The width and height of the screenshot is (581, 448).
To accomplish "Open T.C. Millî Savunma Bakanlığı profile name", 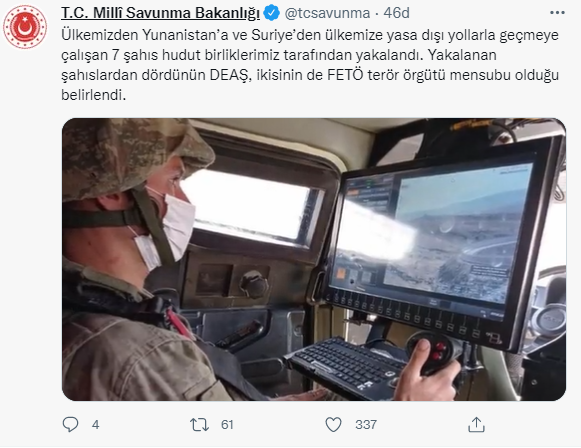I will pyautogui.click(x=160, y=13).
